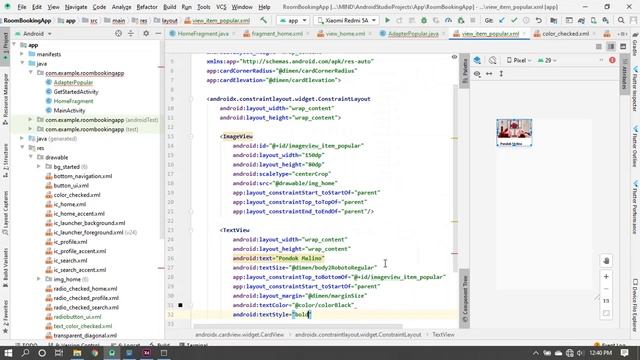Expand the java (generated) folder
The height and width of the screenshot is (360, 640).
(x=22, y=138)
